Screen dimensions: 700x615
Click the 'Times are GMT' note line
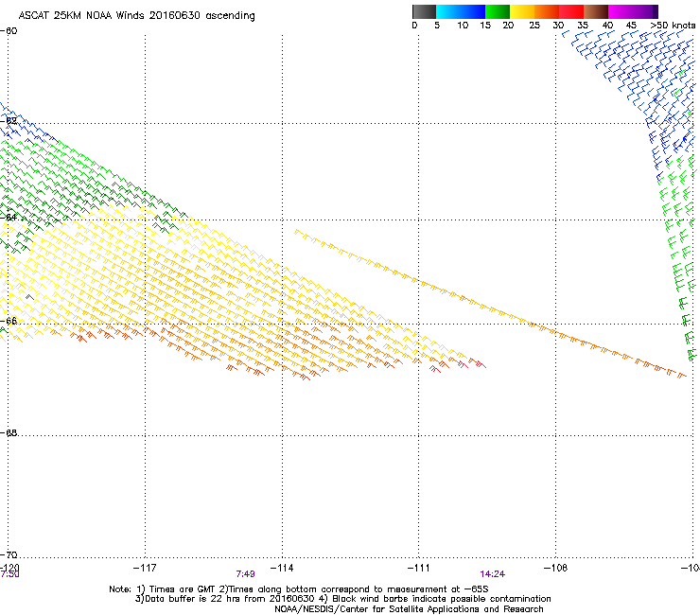click(299, 589)
